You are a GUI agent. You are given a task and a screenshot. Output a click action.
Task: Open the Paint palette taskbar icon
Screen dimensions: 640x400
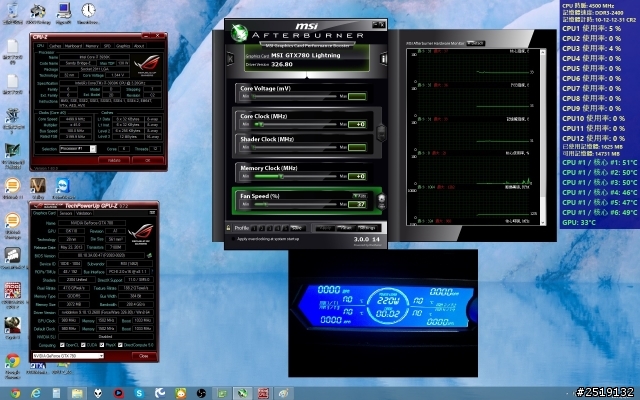click(x=283, y=393)
